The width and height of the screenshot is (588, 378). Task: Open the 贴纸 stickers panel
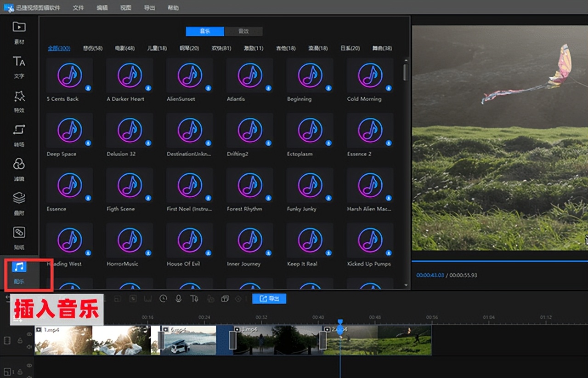click(x=19, y=237)
